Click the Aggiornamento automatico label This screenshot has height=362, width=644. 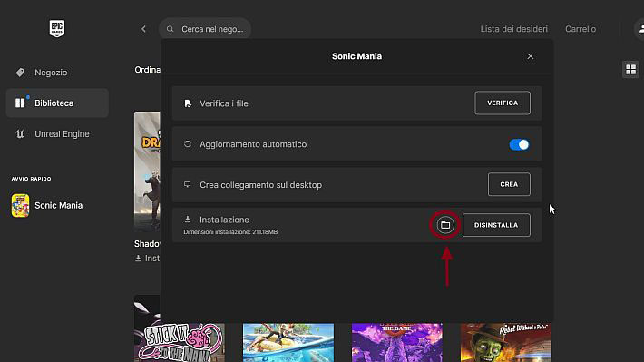(x=253, y=144)
